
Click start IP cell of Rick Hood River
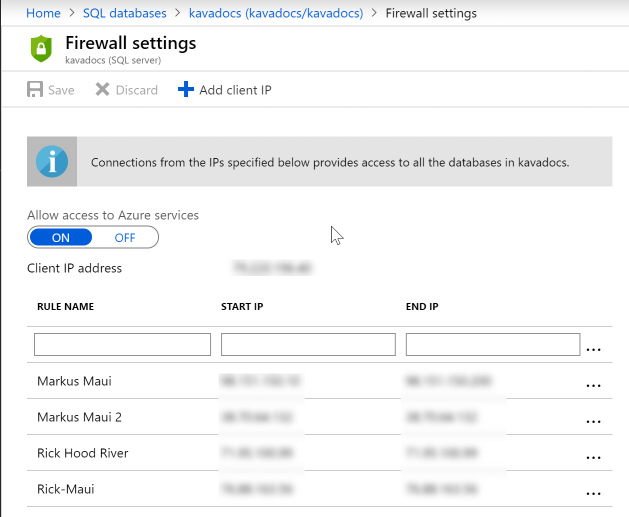point(257,453)
